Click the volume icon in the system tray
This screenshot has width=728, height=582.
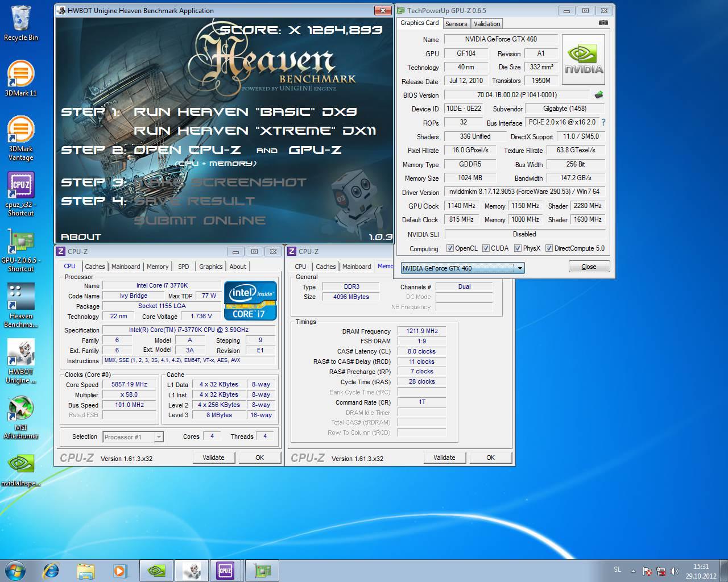(675, 571)
